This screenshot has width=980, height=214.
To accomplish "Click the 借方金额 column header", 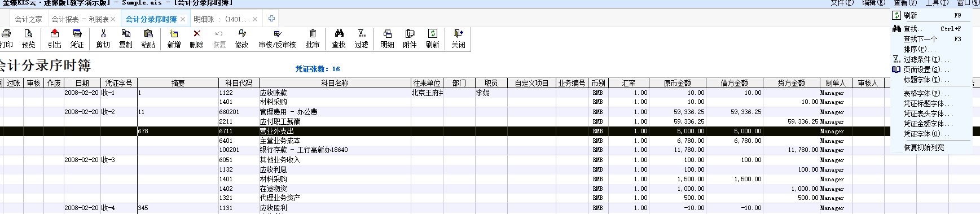I will pos(734,83).
